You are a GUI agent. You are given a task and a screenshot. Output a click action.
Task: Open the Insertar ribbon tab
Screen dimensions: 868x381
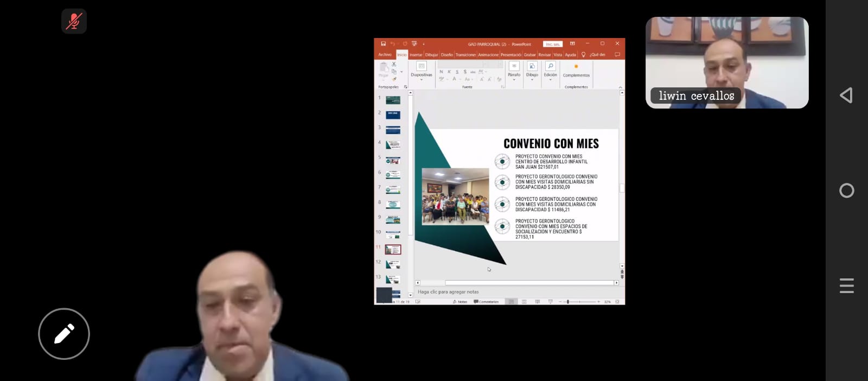pyautogui.click(x=416, y=55)
